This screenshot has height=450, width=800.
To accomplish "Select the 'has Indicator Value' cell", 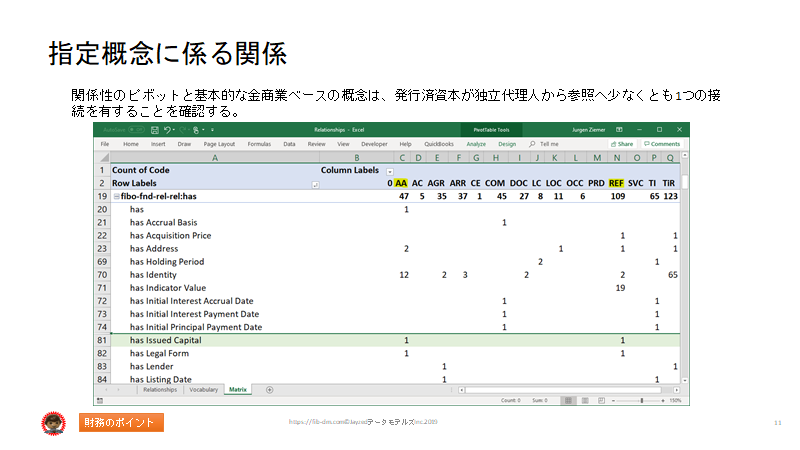I will click(x=215, y=288).
